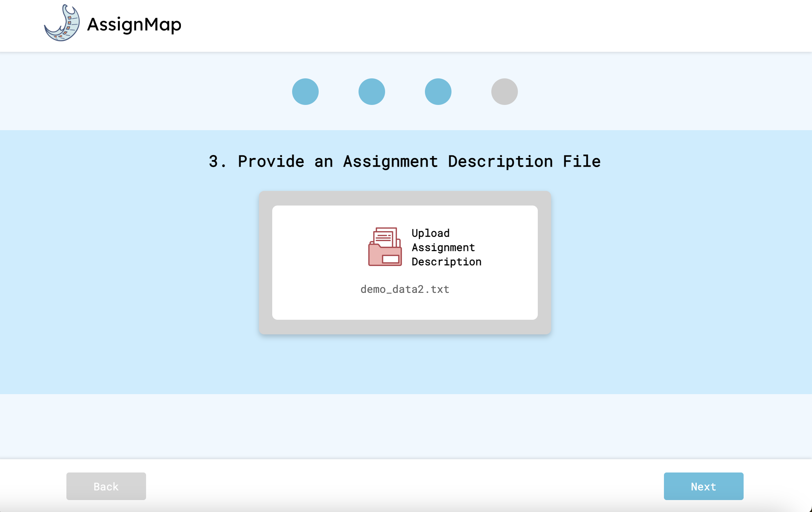The image size is (812, 512).
Task: Jump to the gray fourth step circle
Action: point(504,92)
